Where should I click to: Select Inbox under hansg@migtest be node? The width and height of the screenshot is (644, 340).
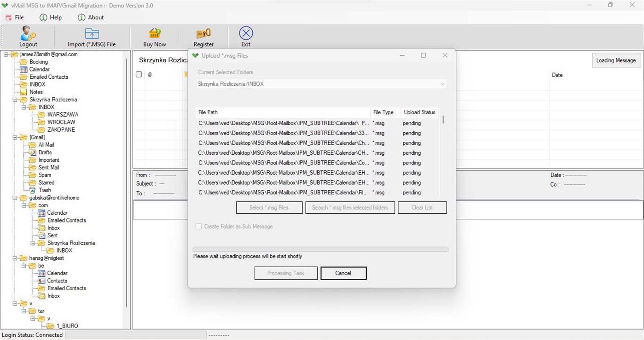point(53,296)
